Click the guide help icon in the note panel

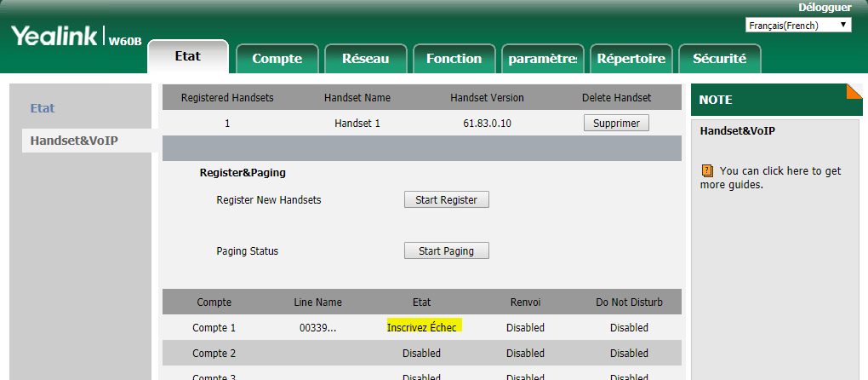pos(706,171)
